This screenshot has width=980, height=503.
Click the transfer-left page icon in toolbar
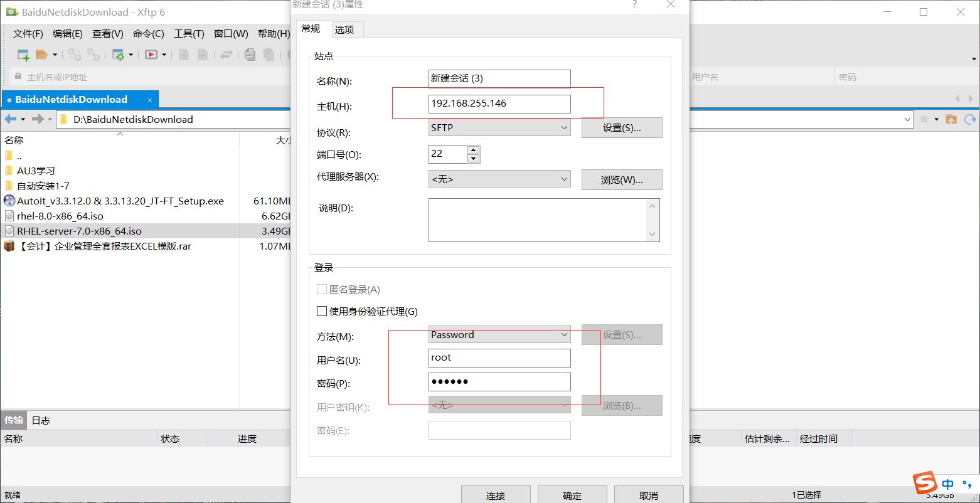point(184,55)
